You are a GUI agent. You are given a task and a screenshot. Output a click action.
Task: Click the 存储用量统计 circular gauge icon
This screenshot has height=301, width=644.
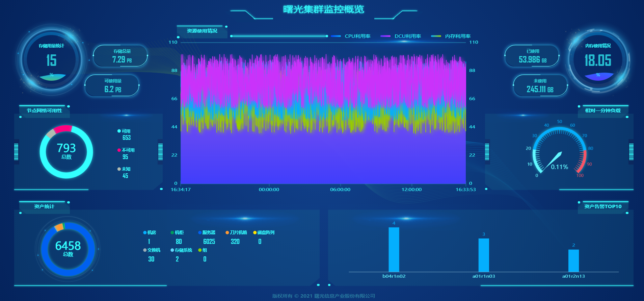click(x=51, y=60)
